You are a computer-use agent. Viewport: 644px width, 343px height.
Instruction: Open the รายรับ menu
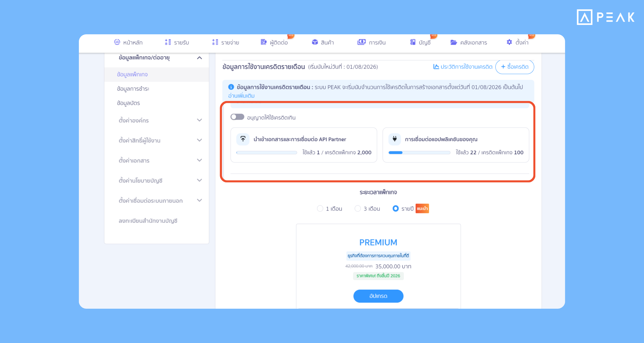[x=177, y=42]
